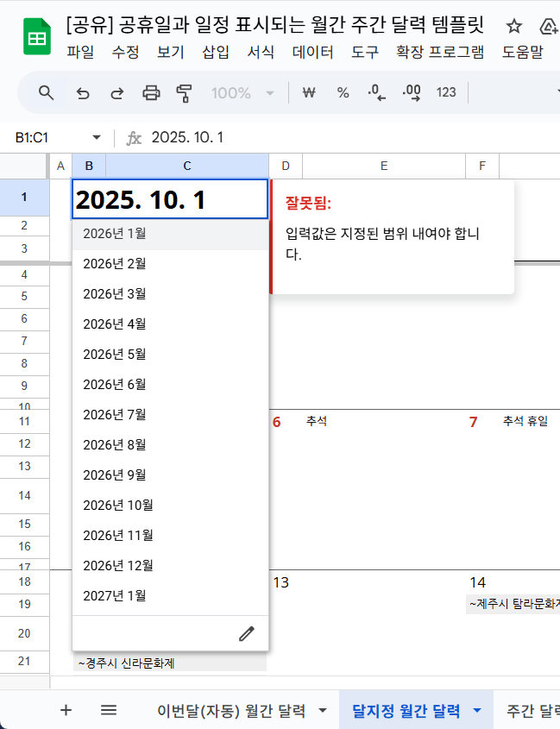The image size is (560, 729).
Task: Open the all sheets list icon
Action: 109,710
